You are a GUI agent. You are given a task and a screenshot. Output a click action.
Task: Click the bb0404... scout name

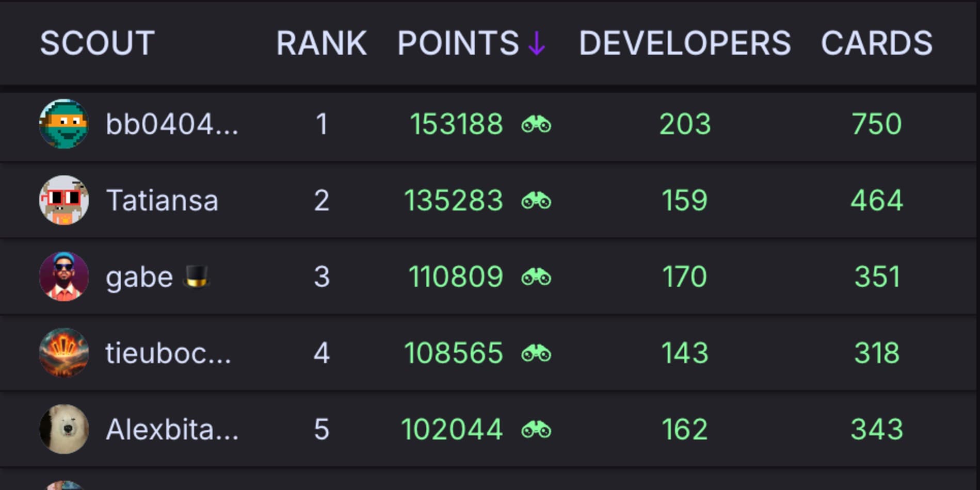point(172,124)
